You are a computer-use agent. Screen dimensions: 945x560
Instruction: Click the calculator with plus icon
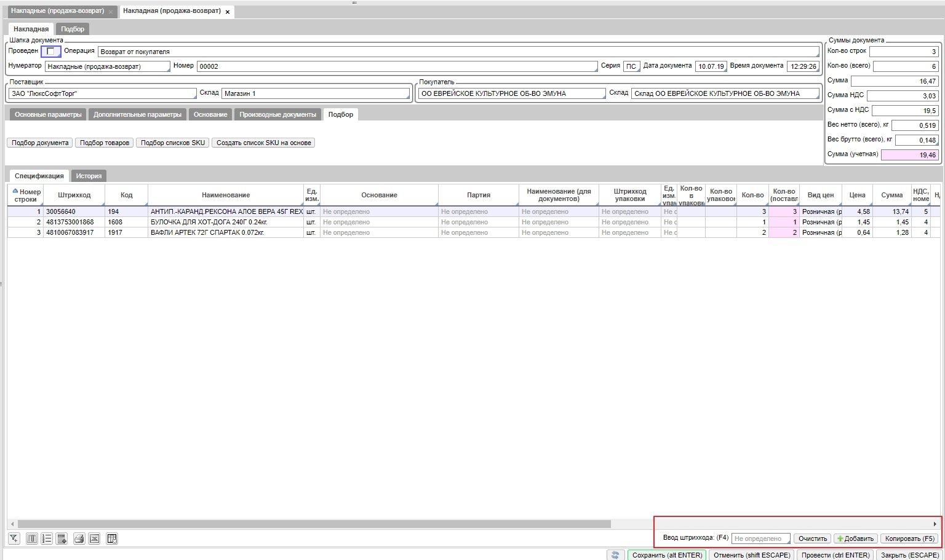pos(62,538)
